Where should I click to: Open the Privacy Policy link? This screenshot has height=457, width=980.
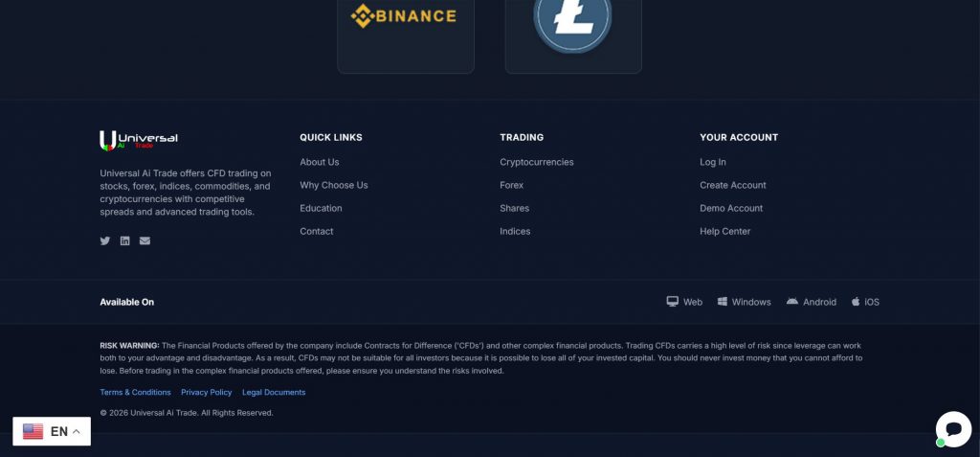[x=207, y=392]
